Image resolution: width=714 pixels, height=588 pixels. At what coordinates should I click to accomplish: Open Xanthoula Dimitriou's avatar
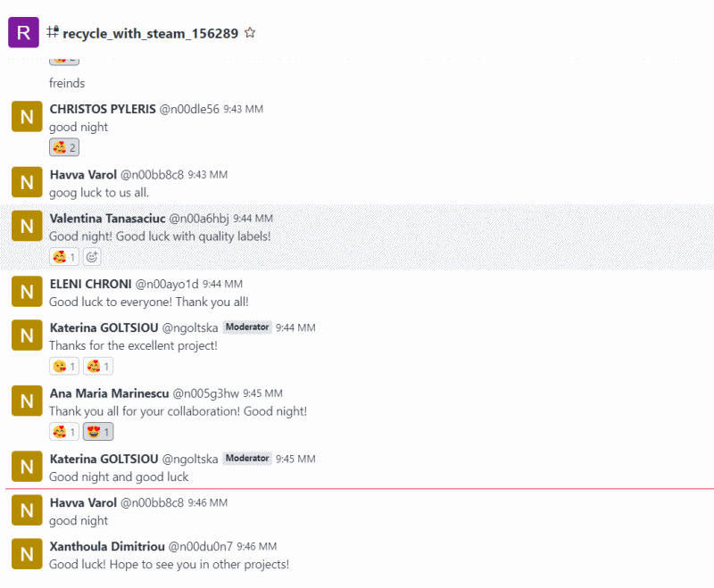coord(27,554)
